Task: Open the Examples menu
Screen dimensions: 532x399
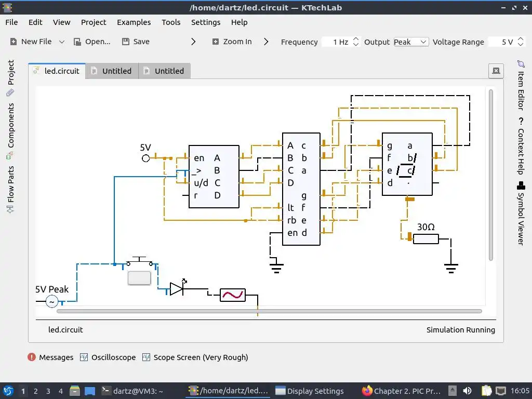Action: pyautogui.click(x=134, y=22)
